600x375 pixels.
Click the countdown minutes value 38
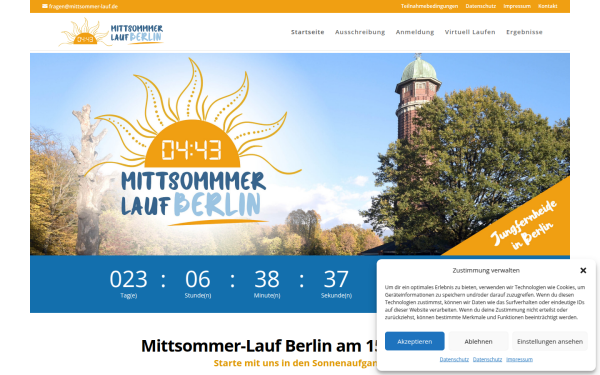tap(267, 279)
